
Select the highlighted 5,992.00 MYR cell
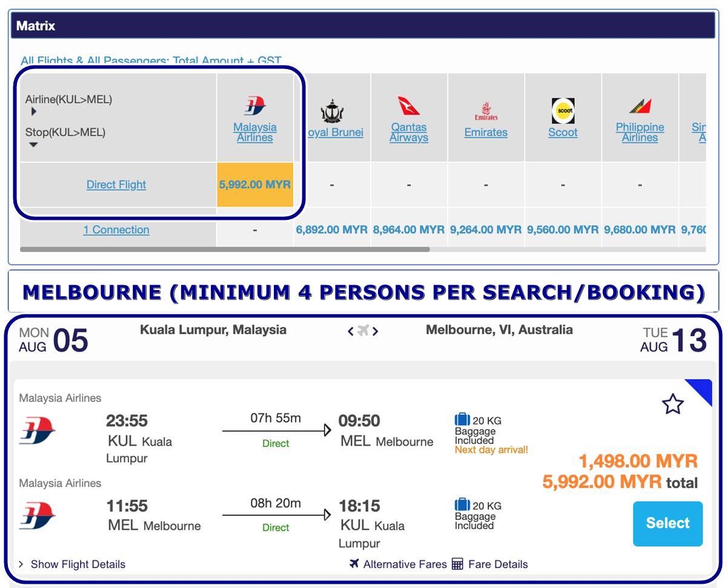255,185
